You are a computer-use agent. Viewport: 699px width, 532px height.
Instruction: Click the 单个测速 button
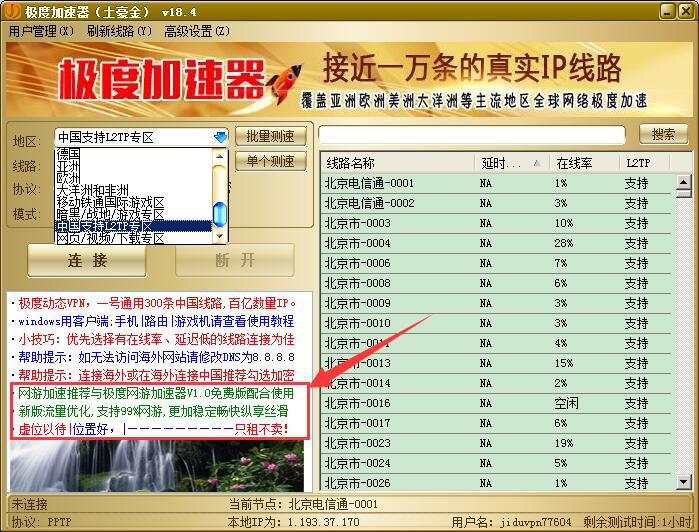(271, 161)
